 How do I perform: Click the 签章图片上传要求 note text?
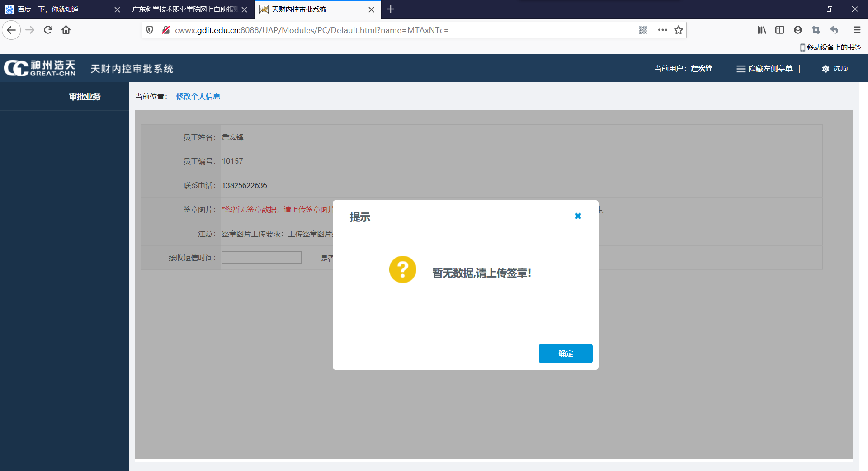(x=277, y=234)
